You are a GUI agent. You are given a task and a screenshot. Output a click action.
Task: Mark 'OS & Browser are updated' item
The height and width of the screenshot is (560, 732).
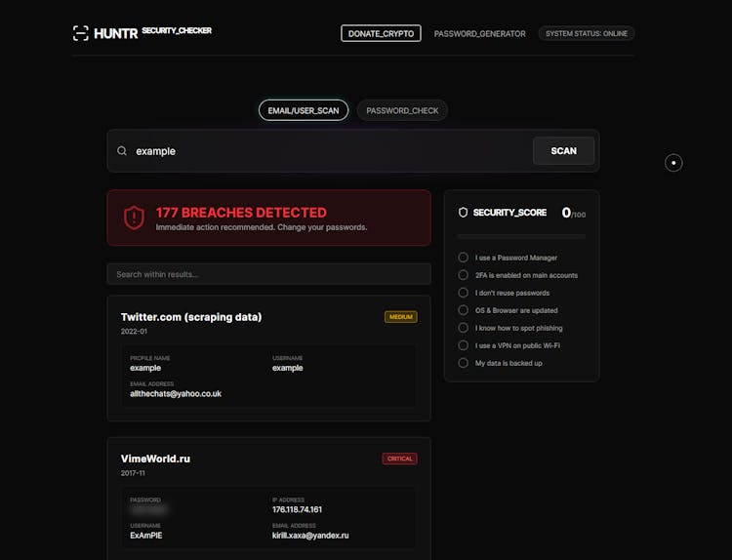tap(464, 310)
